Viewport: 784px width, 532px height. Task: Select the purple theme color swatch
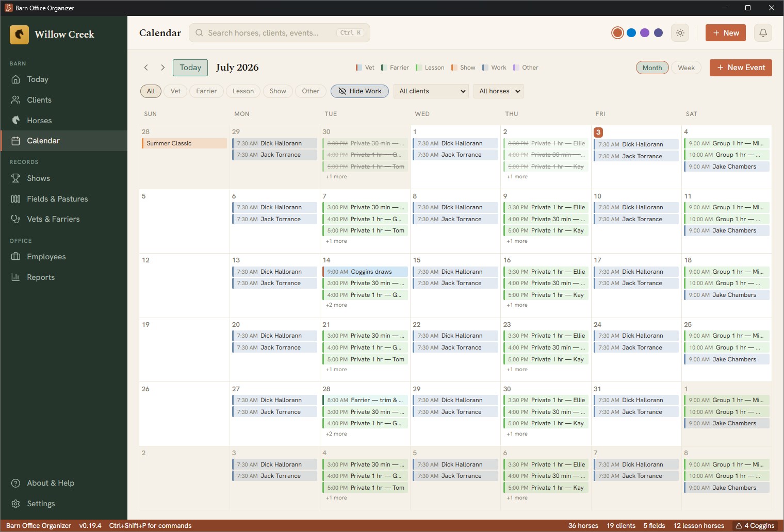tap(645, 33)
